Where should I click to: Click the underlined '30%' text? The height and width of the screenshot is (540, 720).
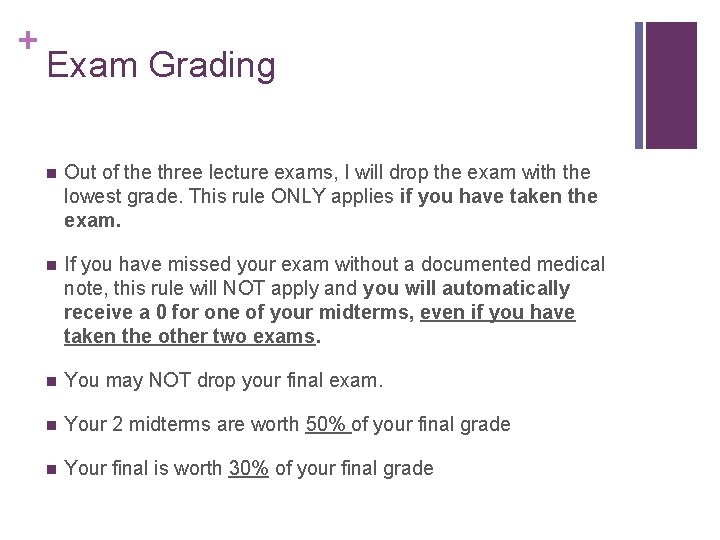[x=248, y=468]
